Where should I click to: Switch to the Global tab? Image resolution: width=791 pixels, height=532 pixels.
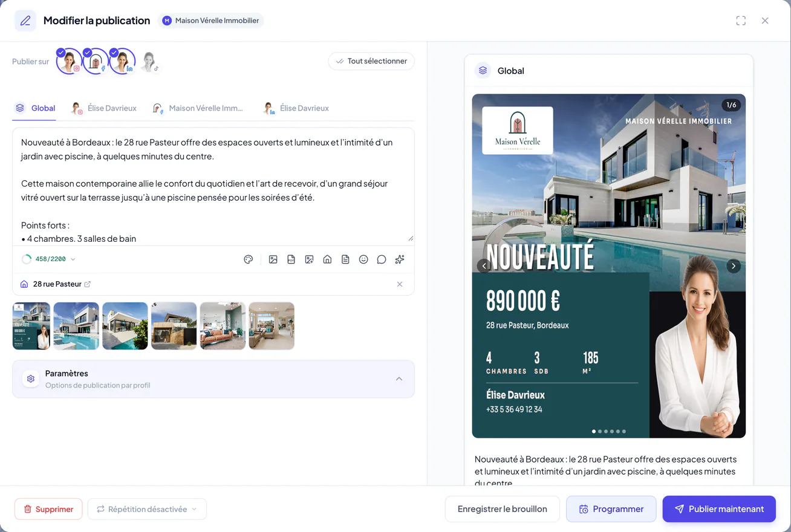click(34, 108)
